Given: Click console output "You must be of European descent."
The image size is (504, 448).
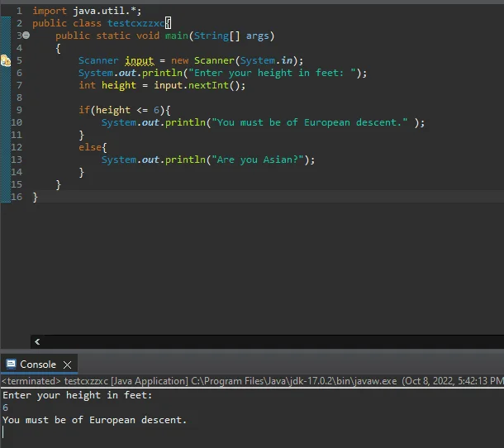Looking at the screenshot, I should [94, 420].
